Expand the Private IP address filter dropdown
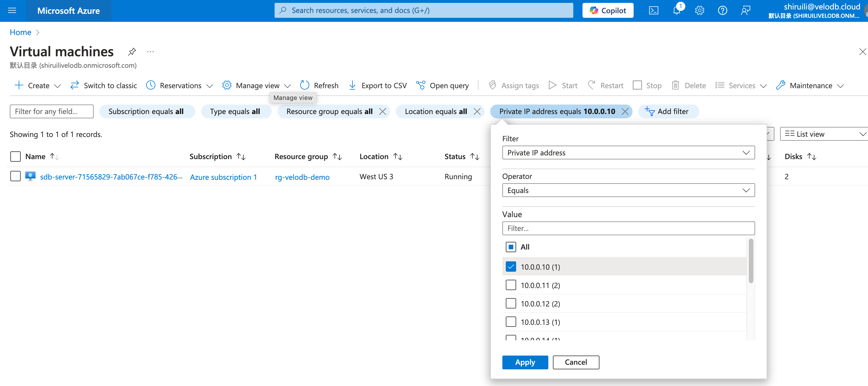868x386 pixels. point(628,153)
